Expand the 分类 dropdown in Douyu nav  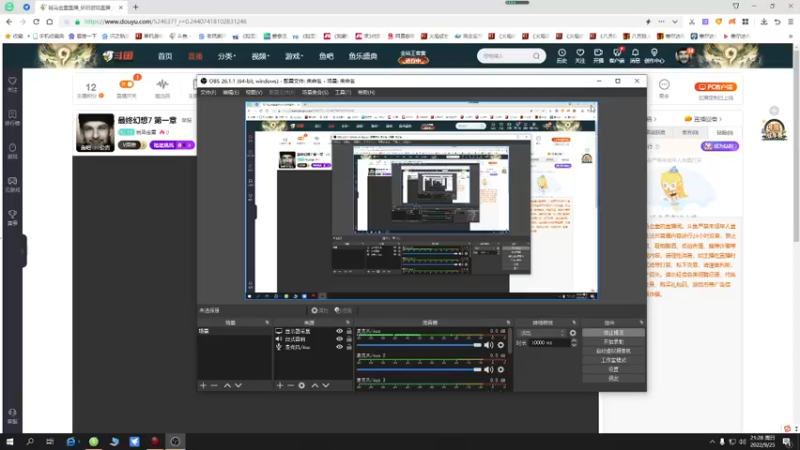pos(227,56)
